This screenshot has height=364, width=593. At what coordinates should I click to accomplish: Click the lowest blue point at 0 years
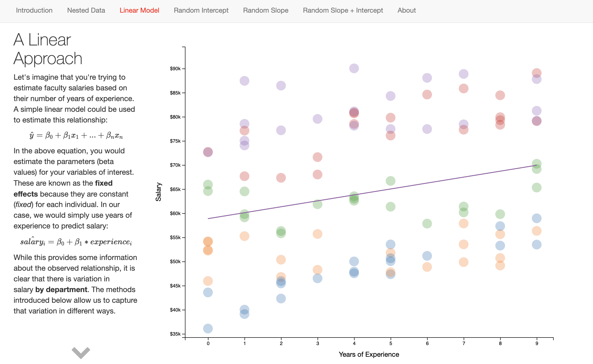[x=208, y=329]
